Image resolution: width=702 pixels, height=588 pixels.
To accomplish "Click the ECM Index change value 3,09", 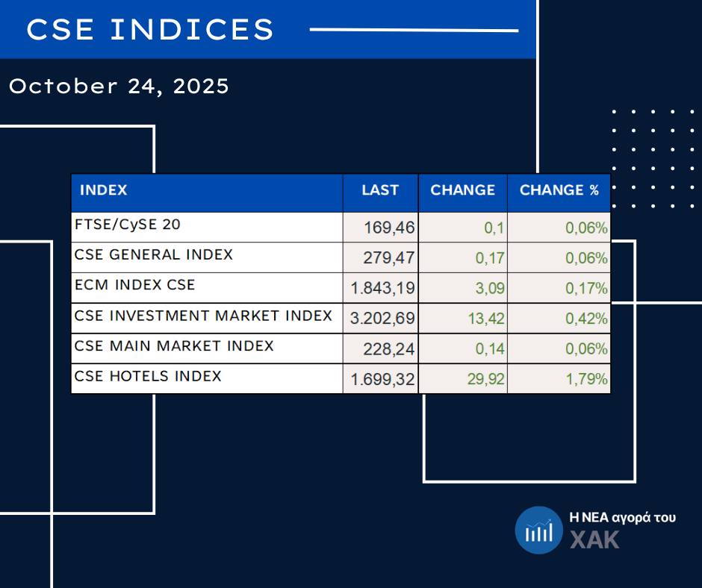I will (491, 289).
